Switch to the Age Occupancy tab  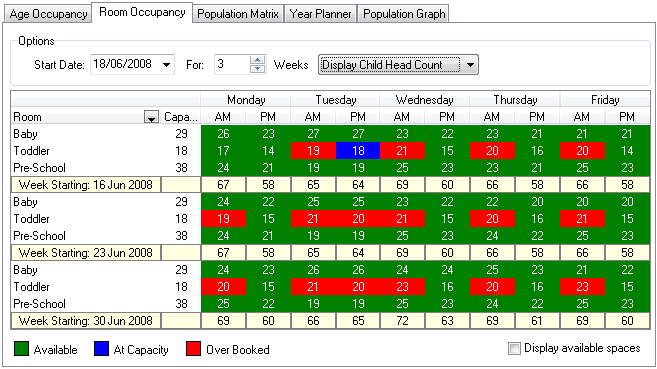pos(48,14)
